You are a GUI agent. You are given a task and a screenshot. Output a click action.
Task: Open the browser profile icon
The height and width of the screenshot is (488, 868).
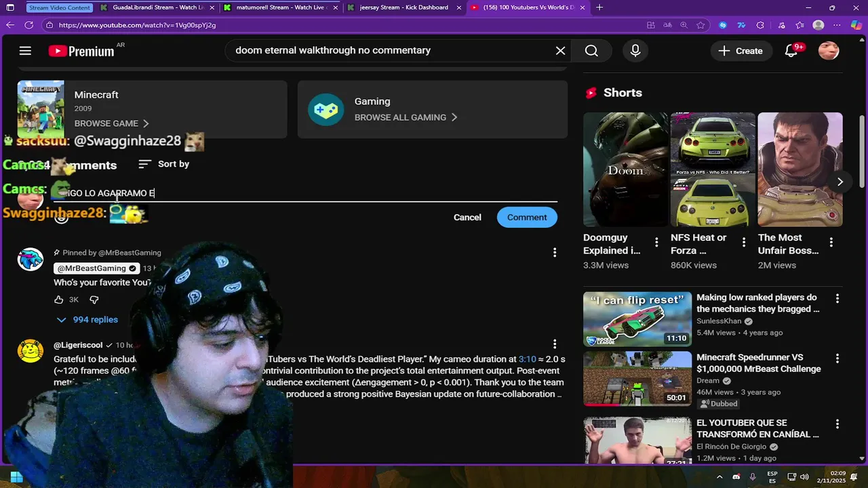(x=818, y=25)
